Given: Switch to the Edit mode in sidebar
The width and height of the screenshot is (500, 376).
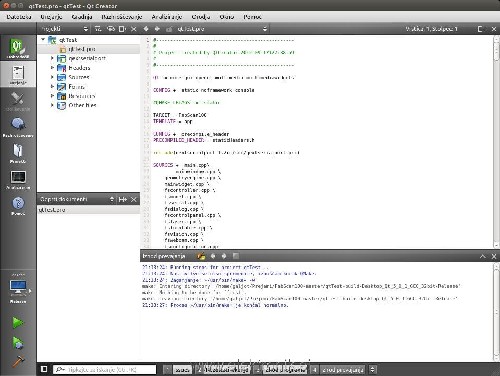Looking at the screenshot, I should coord(18,74).
